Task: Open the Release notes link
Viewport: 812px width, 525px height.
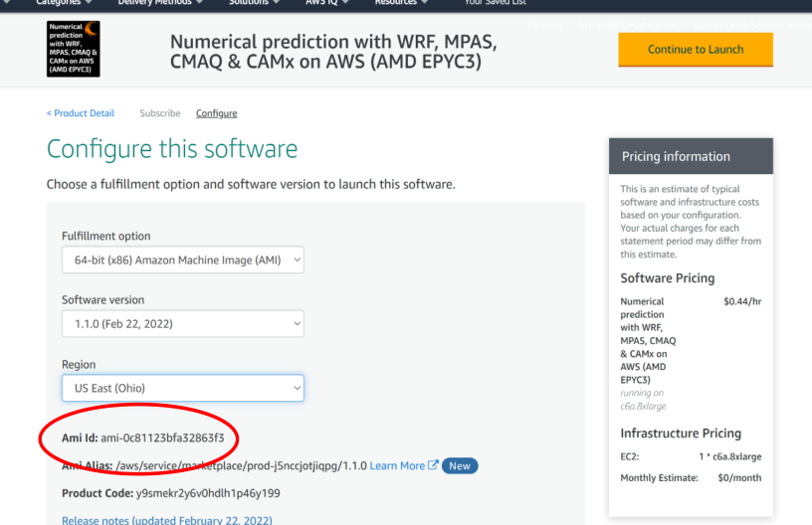Action: [167, 520]
